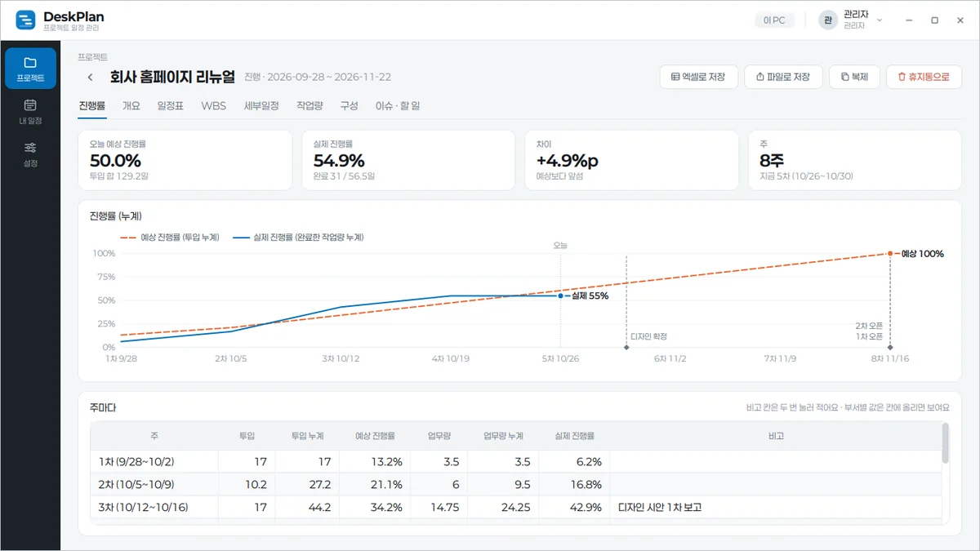Click the 8주 summary card
The height and width of the screenshot is (551, 980).
pos(854,160)
